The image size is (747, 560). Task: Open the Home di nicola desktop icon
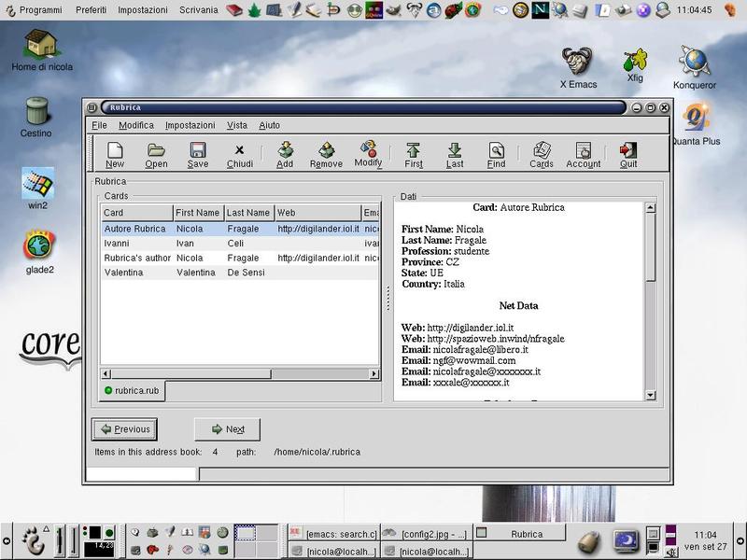42,50
